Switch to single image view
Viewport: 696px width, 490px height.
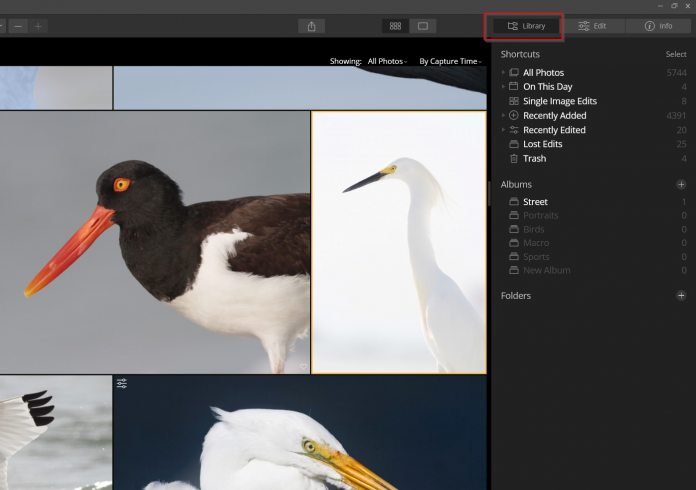click(x=423, y=26)
